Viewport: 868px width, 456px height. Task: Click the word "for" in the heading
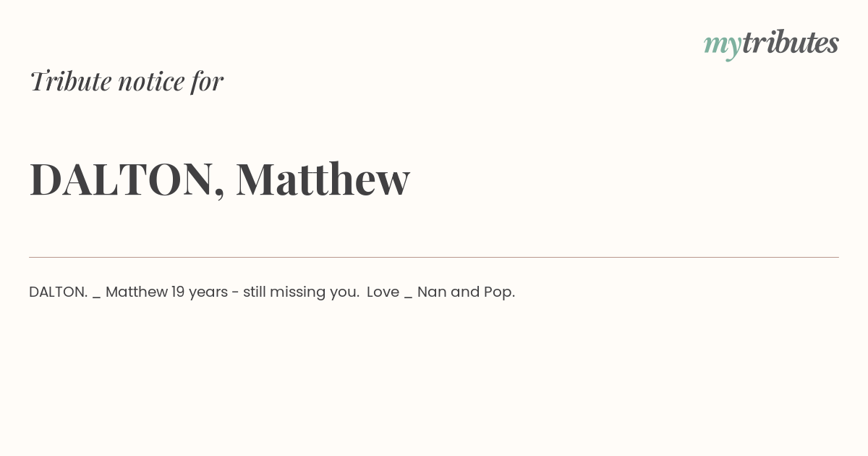coord(207,81)
